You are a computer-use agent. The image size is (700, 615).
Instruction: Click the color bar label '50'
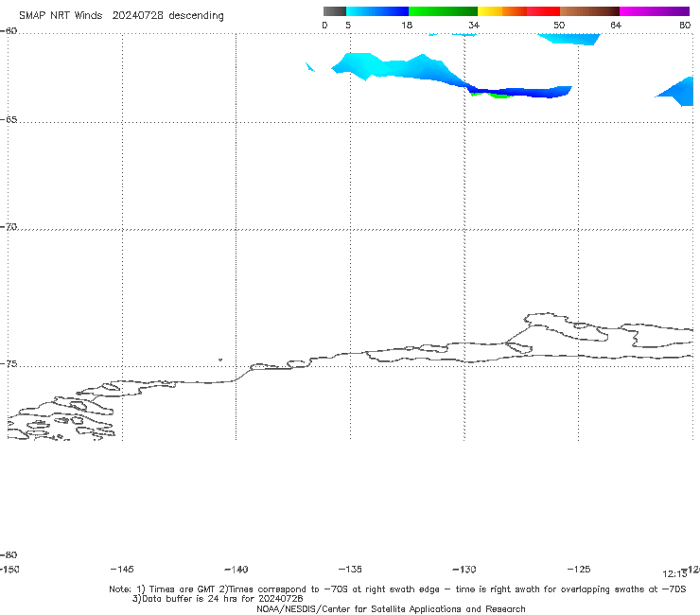click(x=559, y=25)
